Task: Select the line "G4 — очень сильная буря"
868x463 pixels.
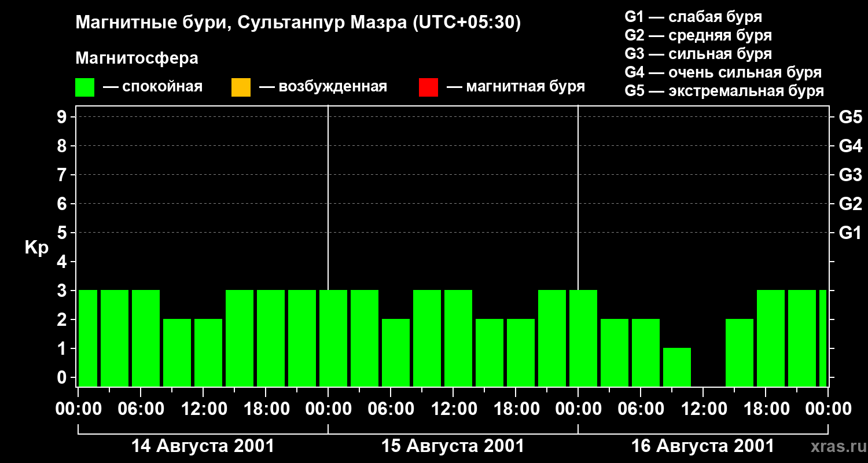Action: 723,72
